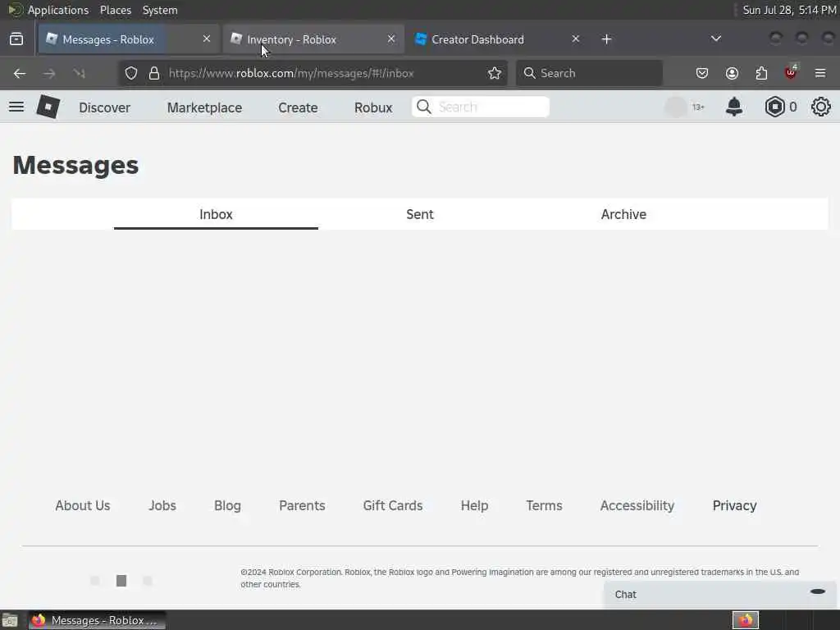This screenshot has width=840, height=630.
Task: Click the browser forward arrow
Action: pos(49,73)
